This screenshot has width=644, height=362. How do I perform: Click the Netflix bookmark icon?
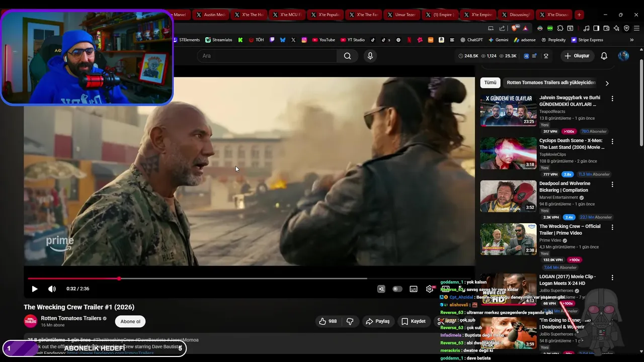(409, 40)
